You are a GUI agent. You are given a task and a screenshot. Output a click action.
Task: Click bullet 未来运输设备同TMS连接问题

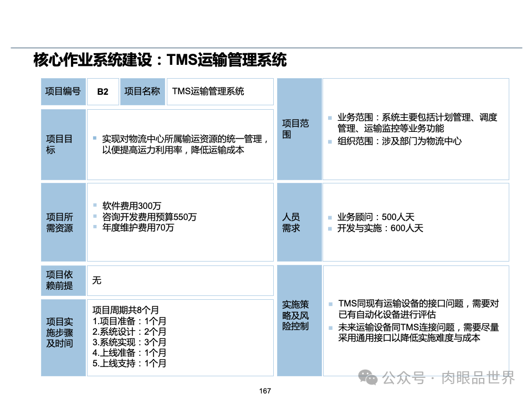[x=418, y=332]
